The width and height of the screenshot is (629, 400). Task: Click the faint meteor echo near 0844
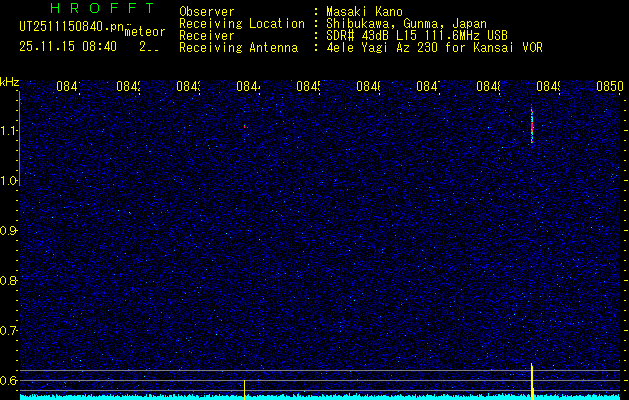244,126
